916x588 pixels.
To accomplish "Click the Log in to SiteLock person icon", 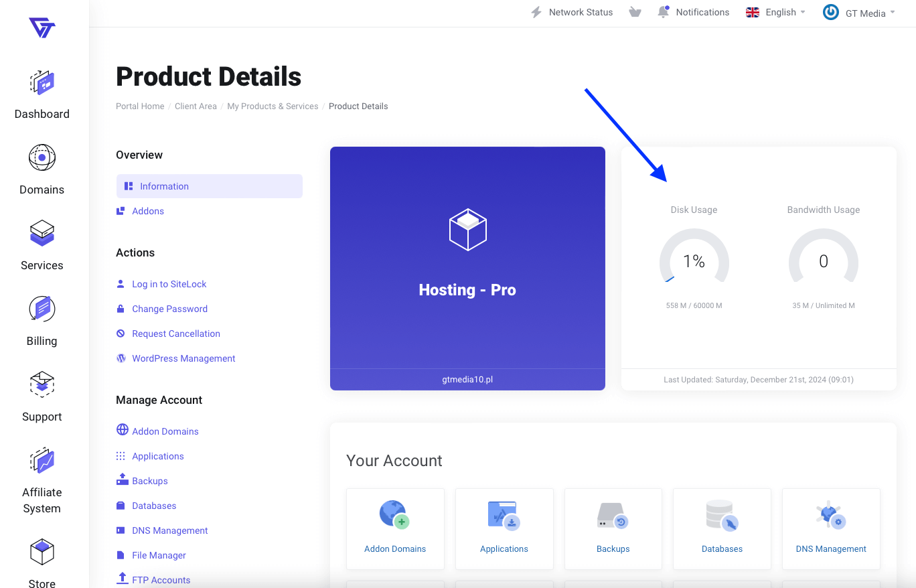I will click(121, 284).
